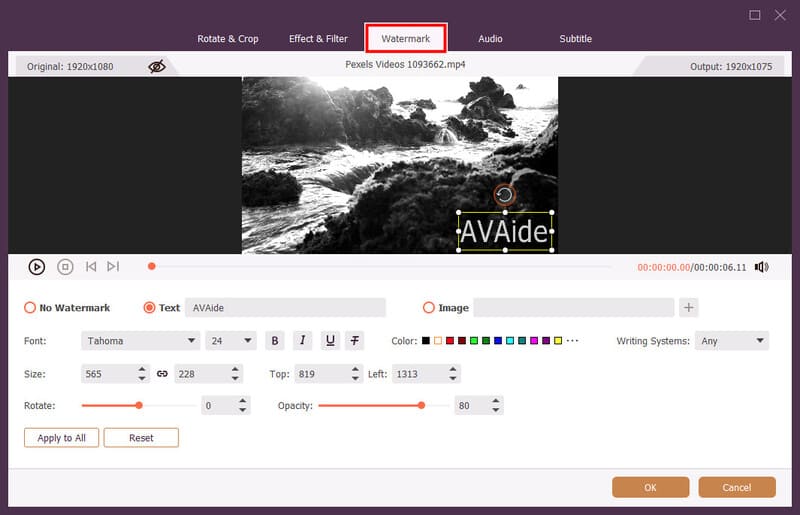Click the Cancel button

click(x=737, y=487)
